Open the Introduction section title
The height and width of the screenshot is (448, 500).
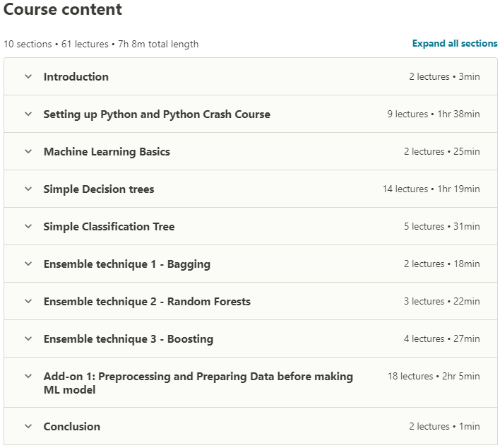pos(76,77)
